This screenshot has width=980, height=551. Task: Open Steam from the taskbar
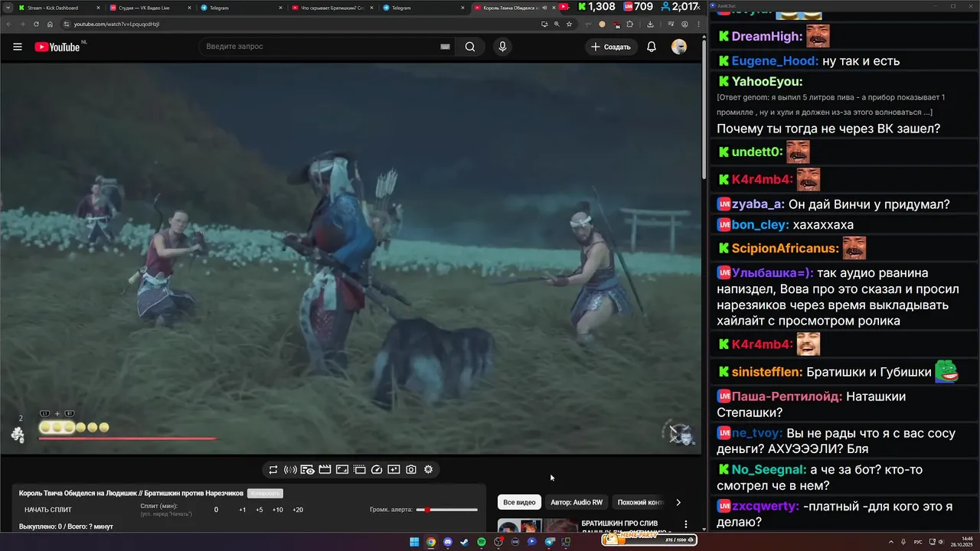(465, 542)
